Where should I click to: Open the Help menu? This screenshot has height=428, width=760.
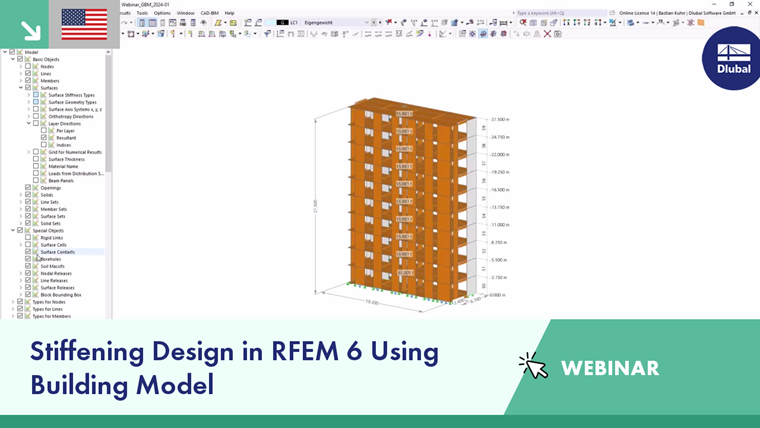point(229,13)
